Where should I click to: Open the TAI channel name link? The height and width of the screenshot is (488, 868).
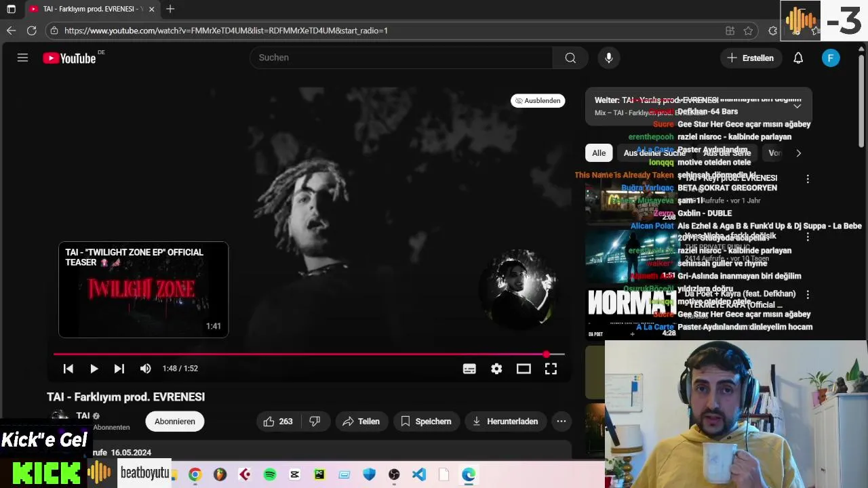[83, 415]
